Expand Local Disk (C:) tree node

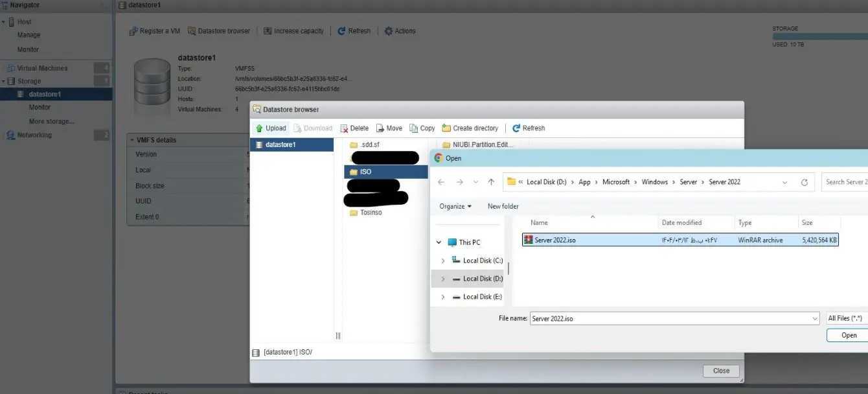(443, 261)
